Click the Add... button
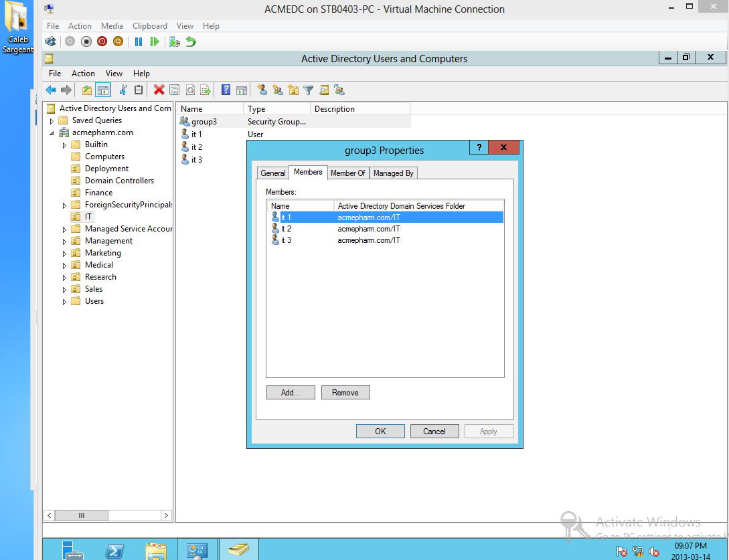The image size is (729, 560). [291, 392]
